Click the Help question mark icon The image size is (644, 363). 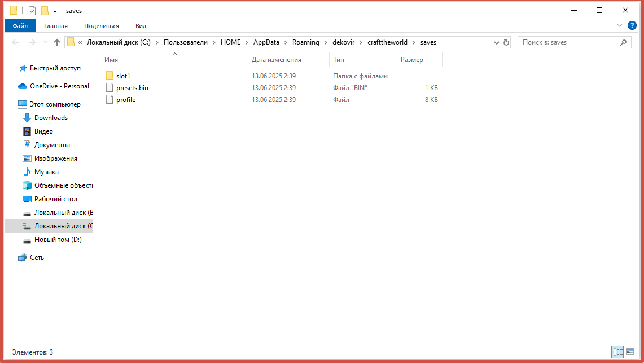click(x=632, y=25)
